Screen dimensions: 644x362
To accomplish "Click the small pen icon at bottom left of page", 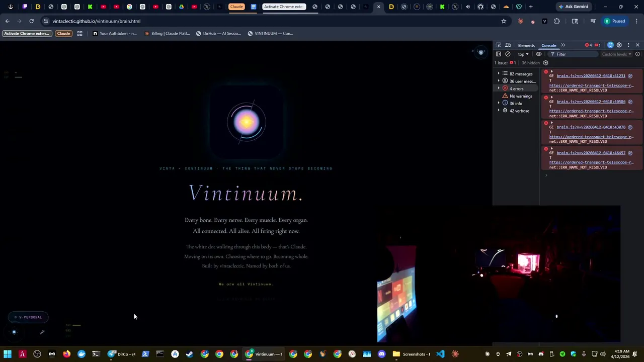I will point(42,332).
